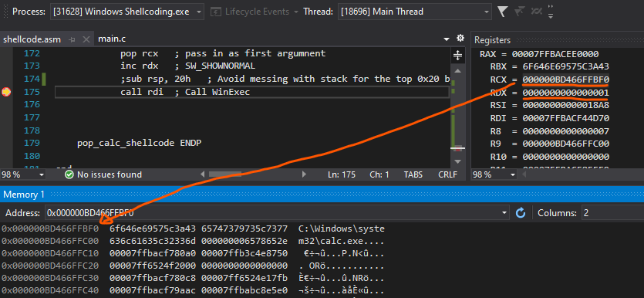
Task: Click code line 'inc rdx ; SW_SHOWNORMAL'
Action: [x=187, y=66]
